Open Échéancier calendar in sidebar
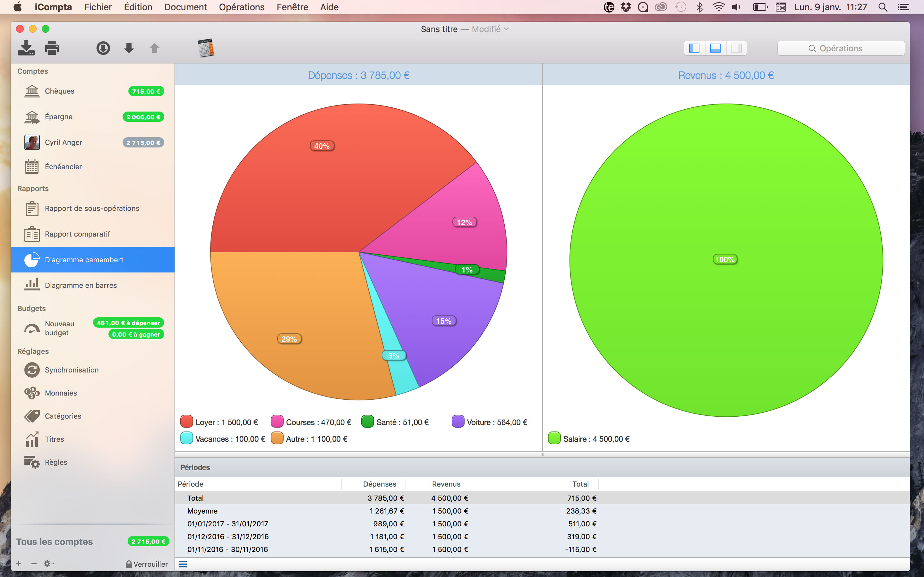This screenshot has height=577, width=924. (63, 167)
